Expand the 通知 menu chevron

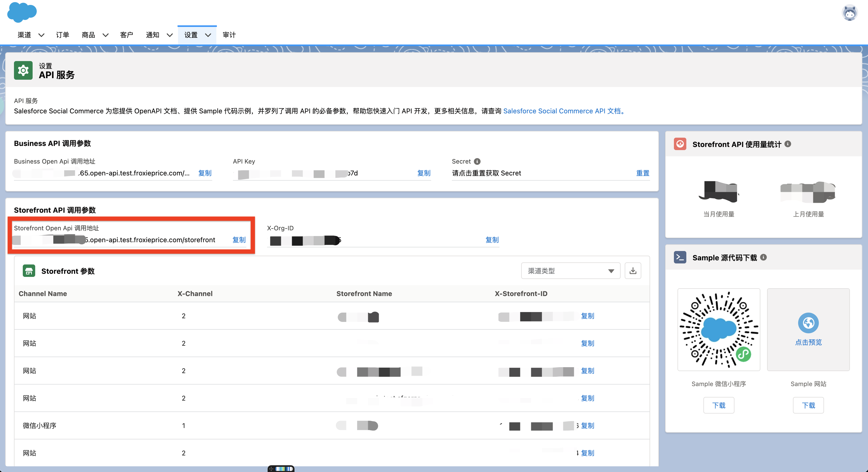pyautogui.click(x=170, y=35)
